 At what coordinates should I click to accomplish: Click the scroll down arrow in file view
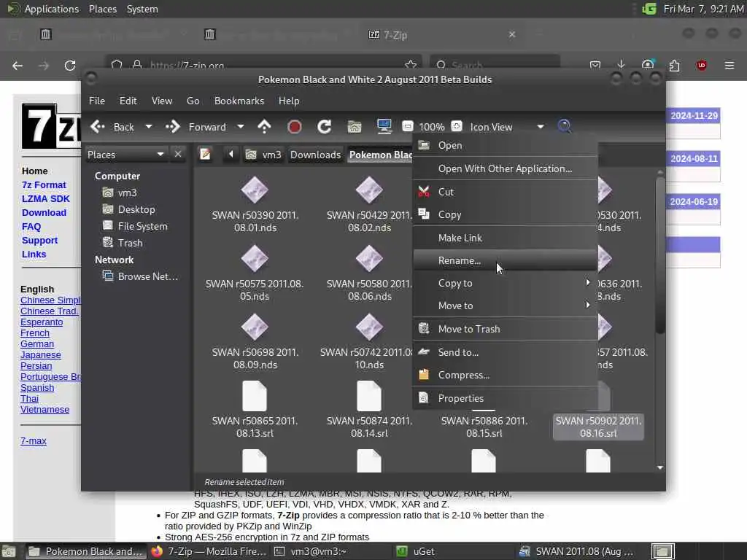coord(659,467)
